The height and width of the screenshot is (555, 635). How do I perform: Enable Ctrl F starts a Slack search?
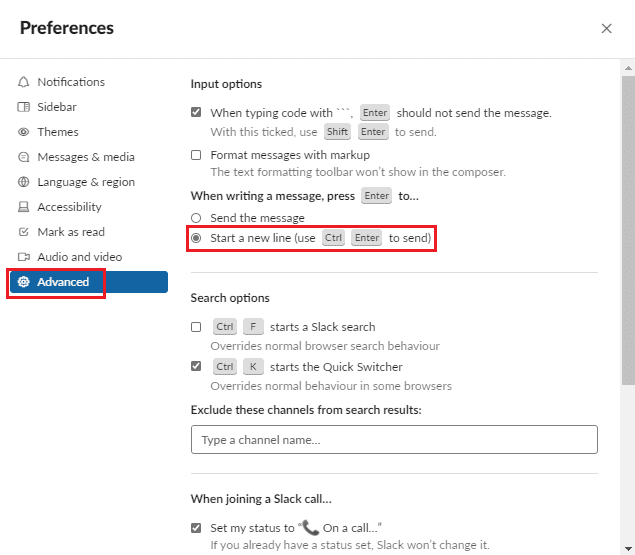tap(196, 327)
